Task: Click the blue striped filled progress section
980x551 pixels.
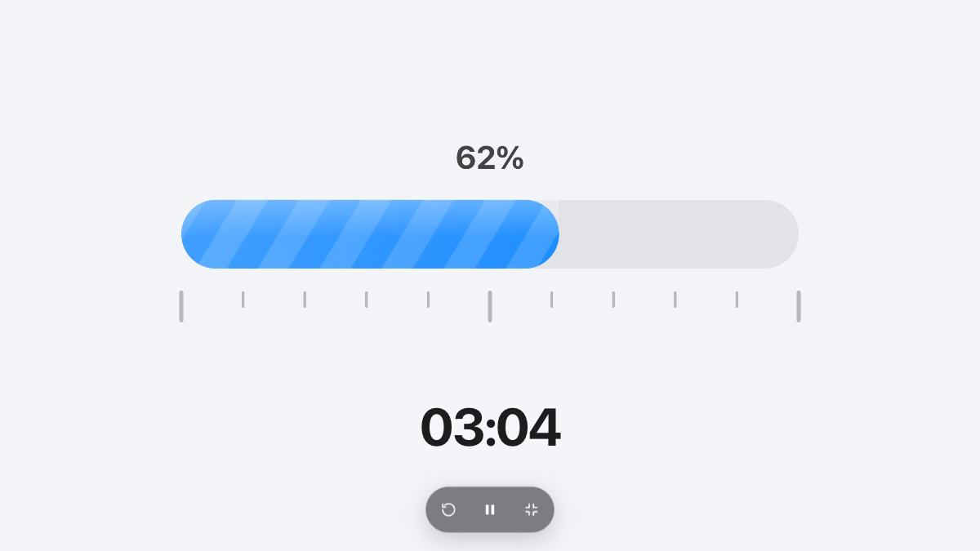Action: click(x=370, y=234)
